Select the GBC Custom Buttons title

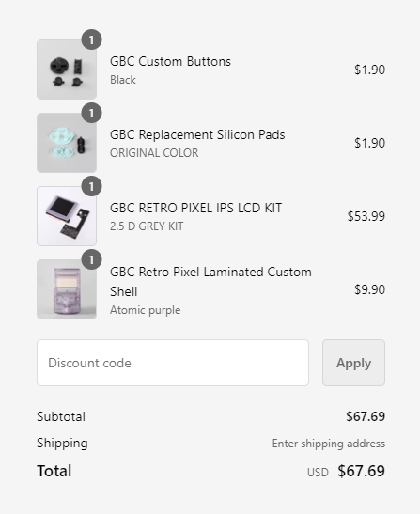pyautogui.click(x=170, y=61)
